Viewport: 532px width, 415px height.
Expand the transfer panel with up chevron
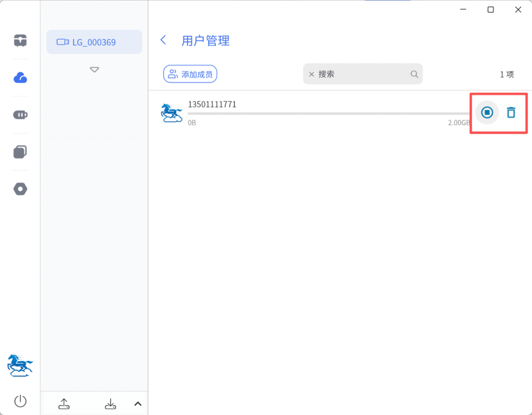[138, 404]
